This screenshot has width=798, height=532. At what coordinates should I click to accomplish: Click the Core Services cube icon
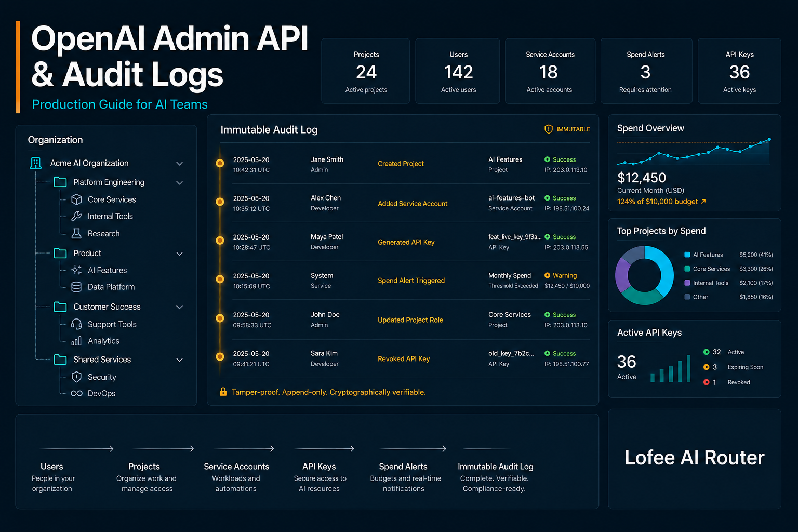pyautogui.click(x=76, y=199)
